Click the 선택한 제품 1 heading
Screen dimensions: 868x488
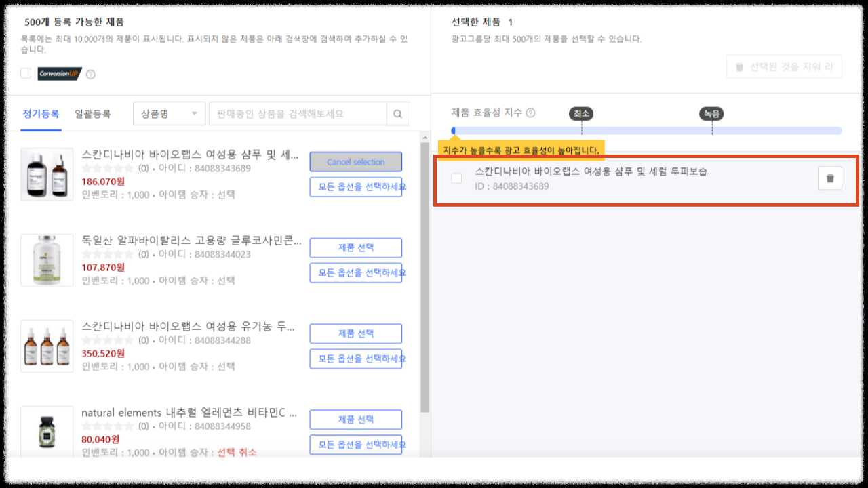coord(482,22)
